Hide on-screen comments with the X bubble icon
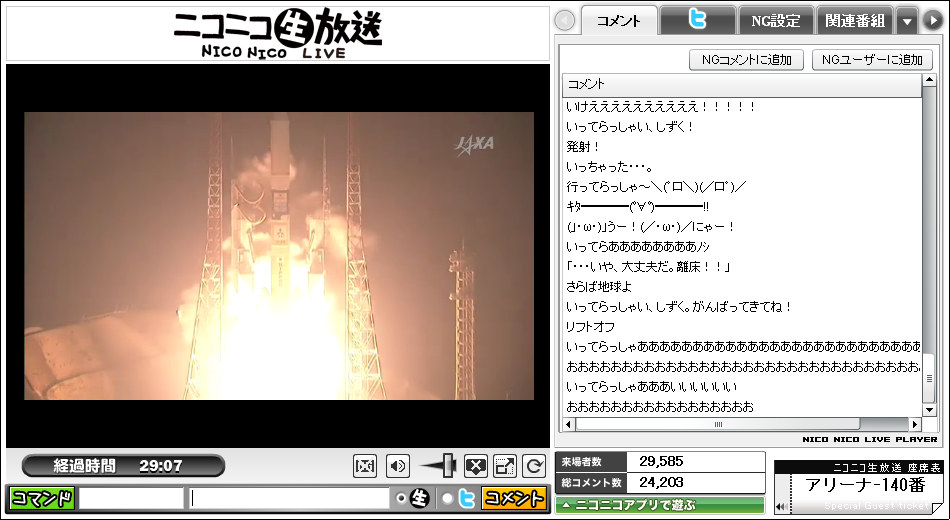 pyautogui.click(x=476, y=466)
